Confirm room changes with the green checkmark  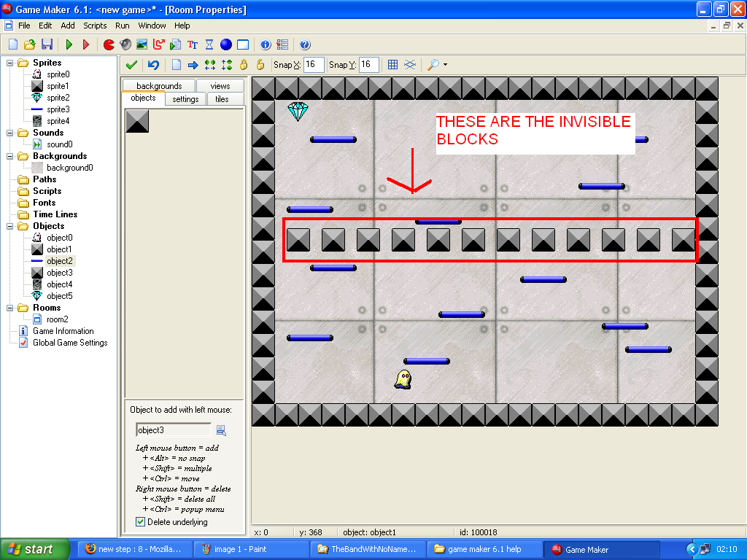coord(132,65)
